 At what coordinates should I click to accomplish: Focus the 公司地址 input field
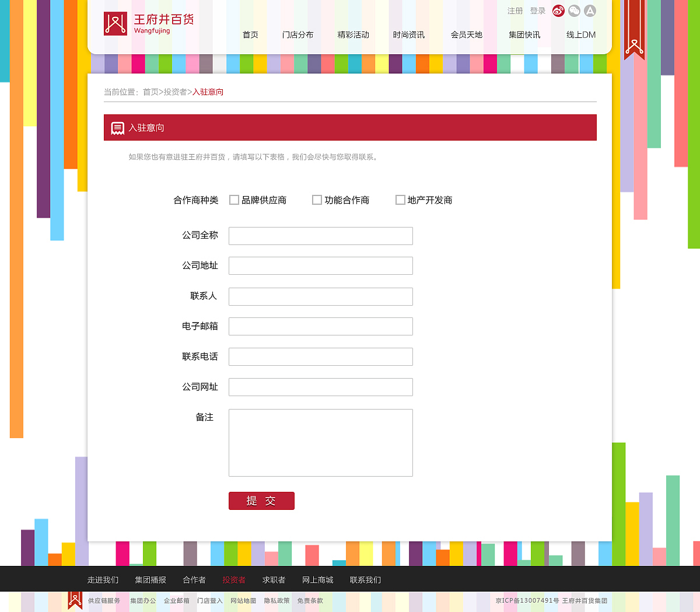[x=321, y=266]
